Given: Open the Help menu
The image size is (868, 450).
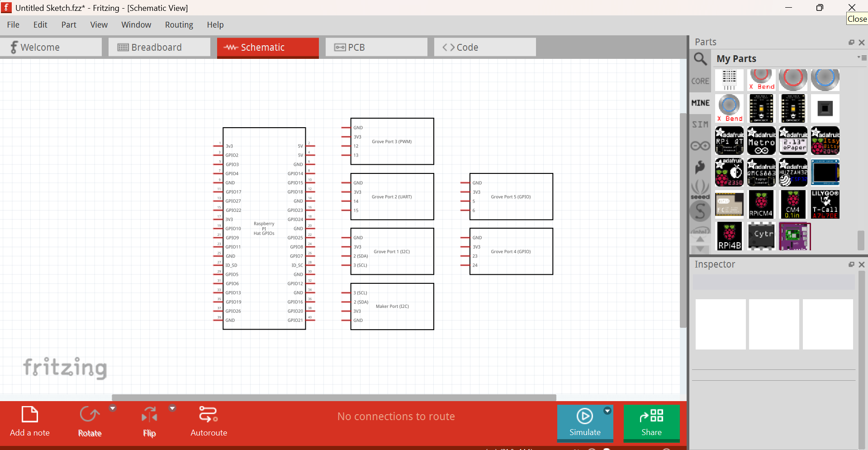Looking at the screenshot, I should (x=215, y=25).
